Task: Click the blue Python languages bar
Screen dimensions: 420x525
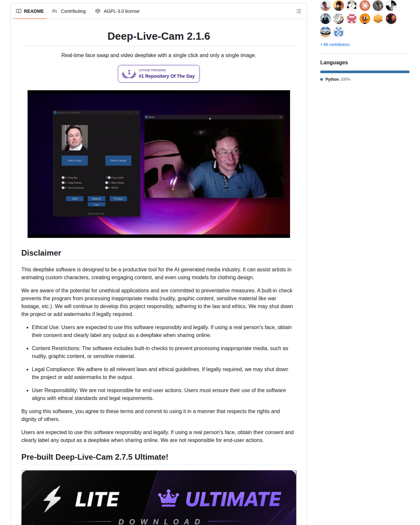Action: pos(365,72)
